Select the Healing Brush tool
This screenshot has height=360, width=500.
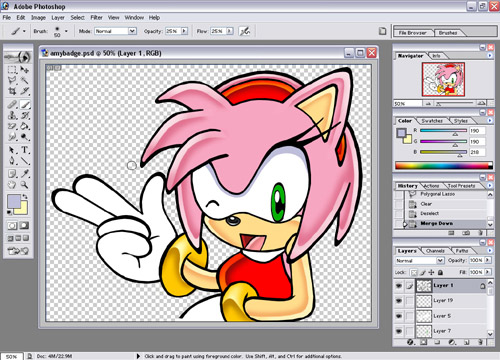pos(12,105)
